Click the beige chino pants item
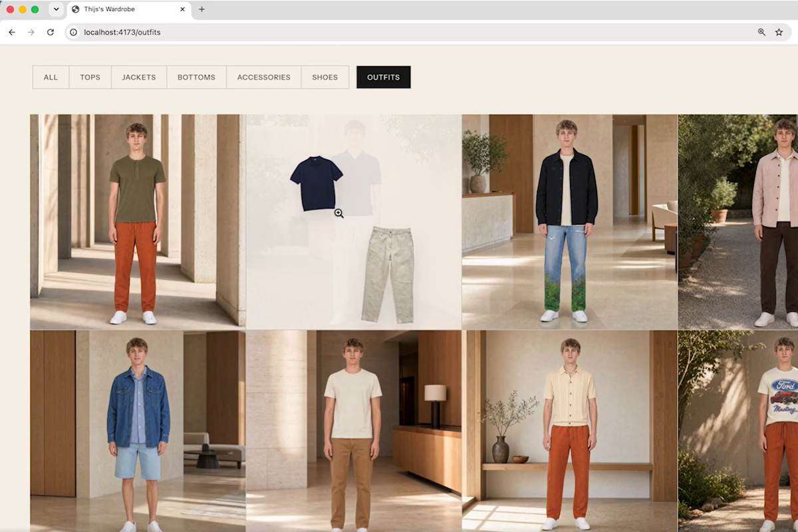The image size is (798, 532). (388, 275)
